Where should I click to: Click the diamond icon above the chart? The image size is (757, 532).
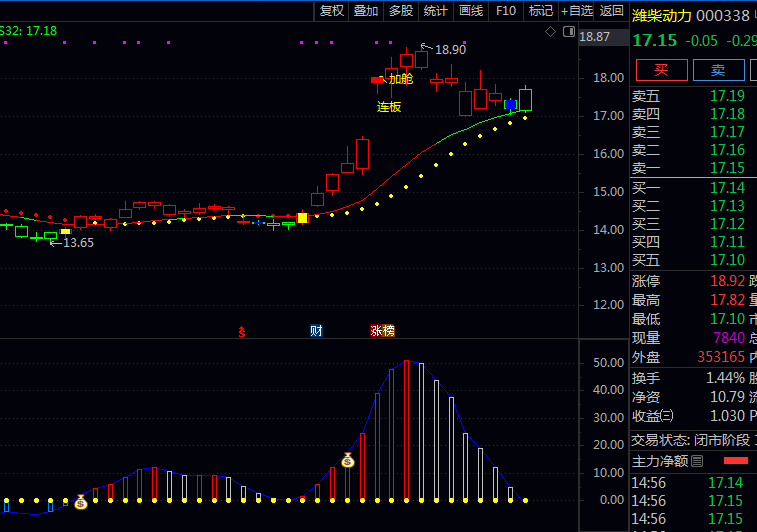click(550, 32)
